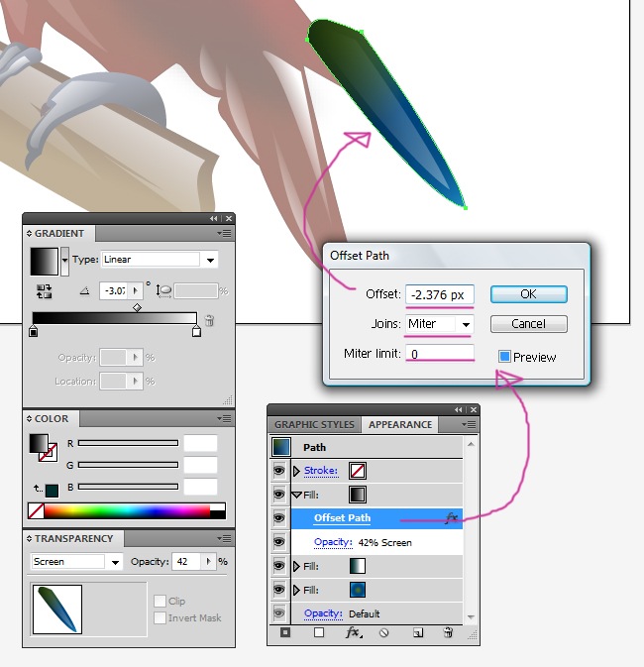The height and width of the screenshot is (667, 644).
Task: Pick a color from the spectrum bar
Action: click(129, 511)
